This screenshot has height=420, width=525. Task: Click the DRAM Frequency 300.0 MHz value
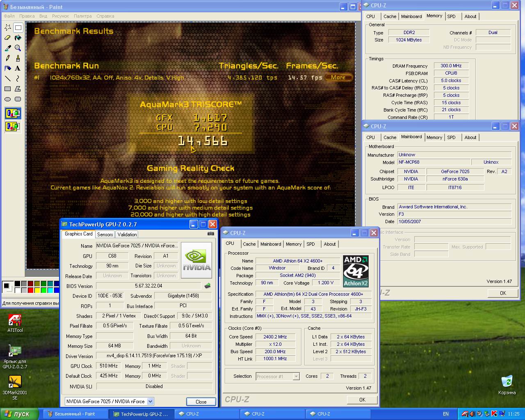(451, 66)
